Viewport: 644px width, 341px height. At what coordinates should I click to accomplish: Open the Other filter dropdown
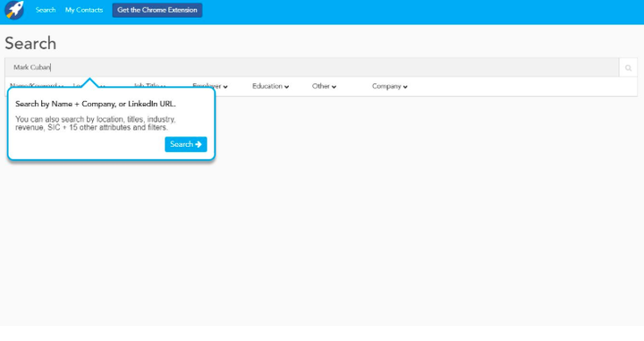coord(324,86)
